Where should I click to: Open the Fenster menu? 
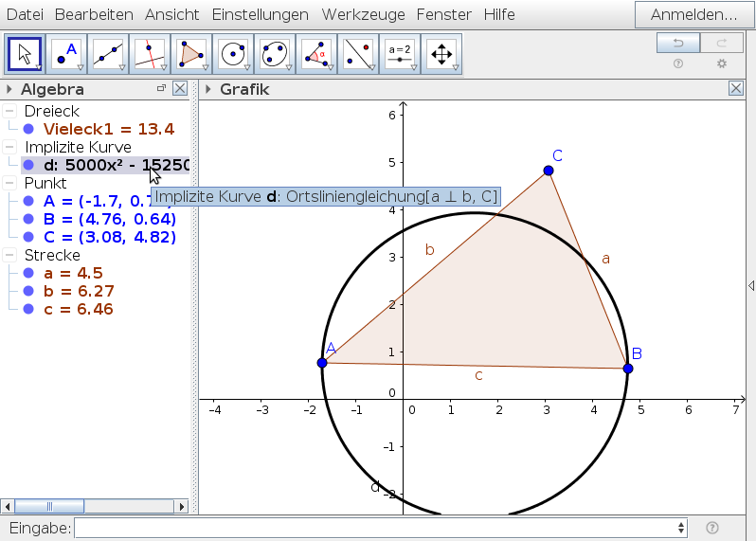point(444,14)
